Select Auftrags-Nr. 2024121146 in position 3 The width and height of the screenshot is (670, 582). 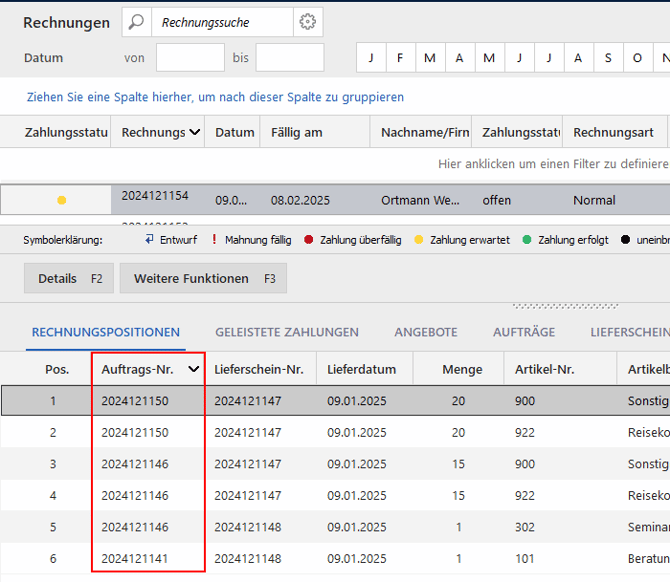tap(135, 464)
